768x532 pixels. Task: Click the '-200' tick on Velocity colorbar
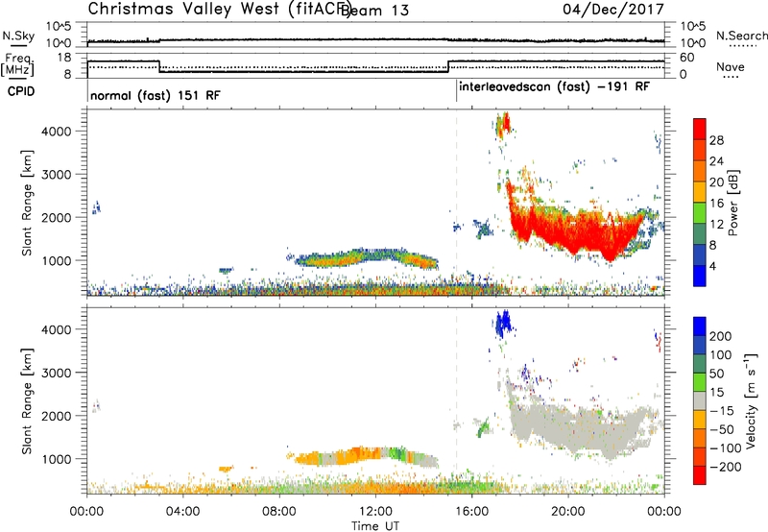tap(726, 467)
